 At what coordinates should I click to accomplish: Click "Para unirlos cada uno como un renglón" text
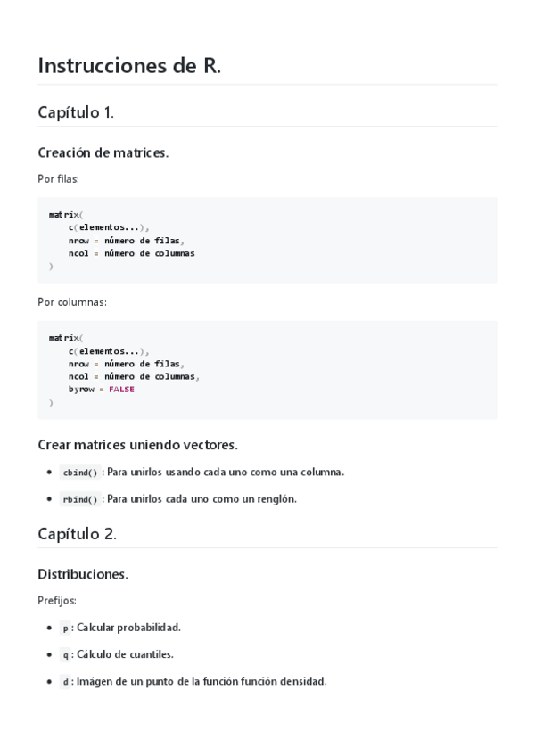pos(202,499)
